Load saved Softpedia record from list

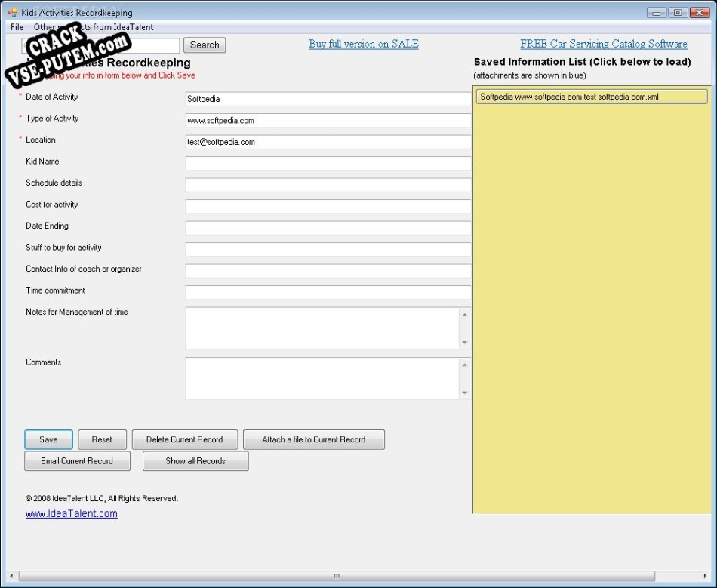(x=592, y=97)
